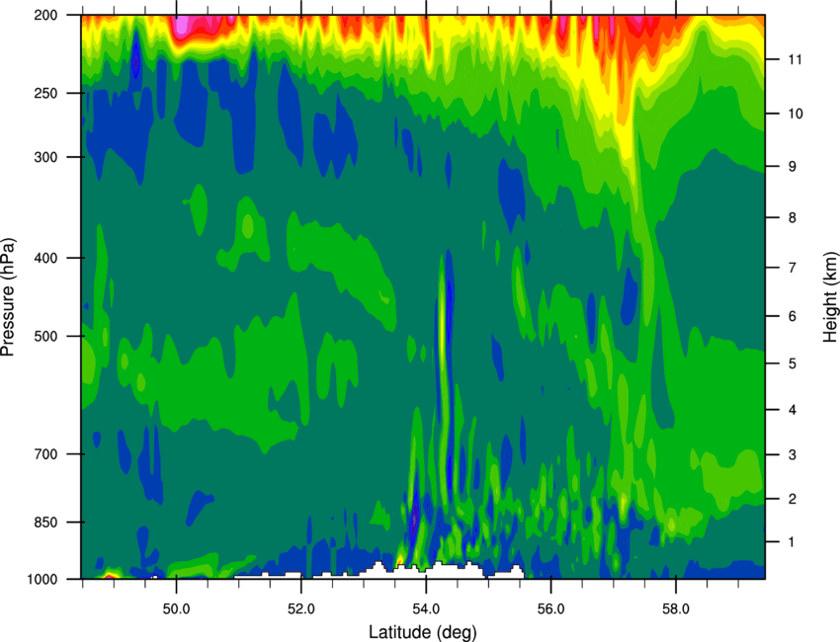Image resolution: width=840 pixels, height=642 pixels.
Task: Click the Pressure (hPa) axis title
Action: point(8,297)
